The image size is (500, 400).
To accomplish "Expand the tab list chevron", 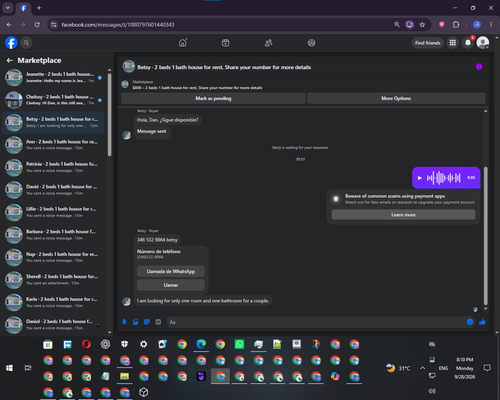I will tap(8, 8).
